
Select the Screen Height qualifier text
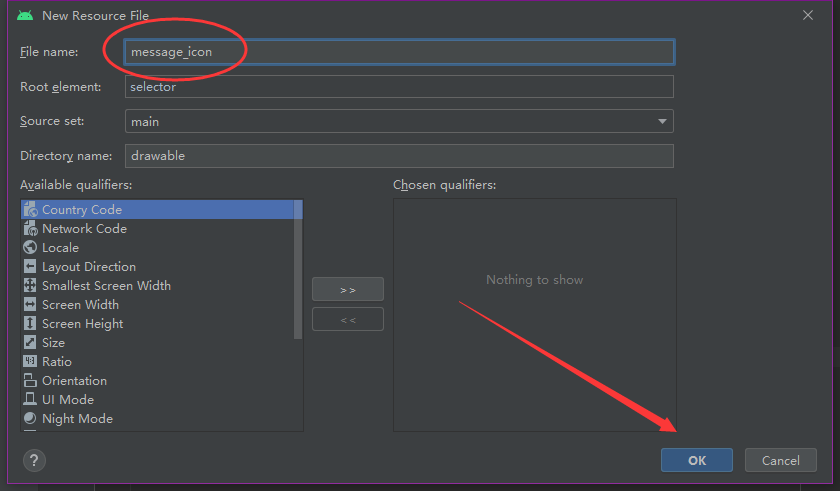82,324
